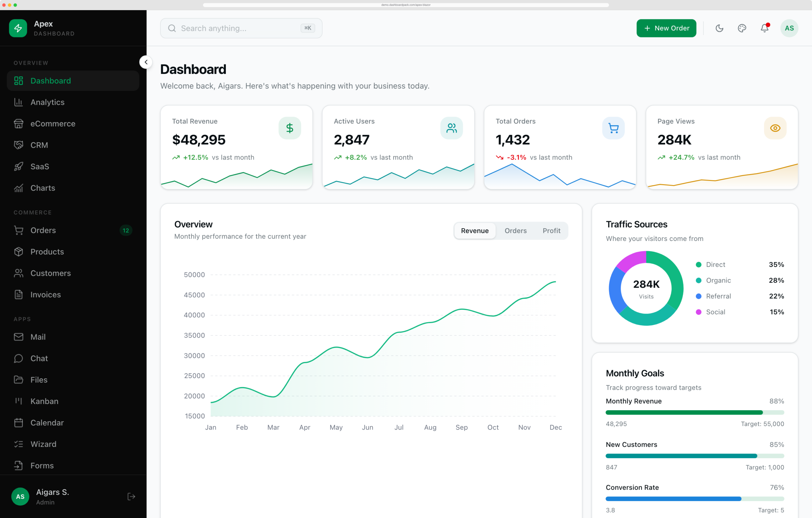Click the New Order button

click(666, 28)
